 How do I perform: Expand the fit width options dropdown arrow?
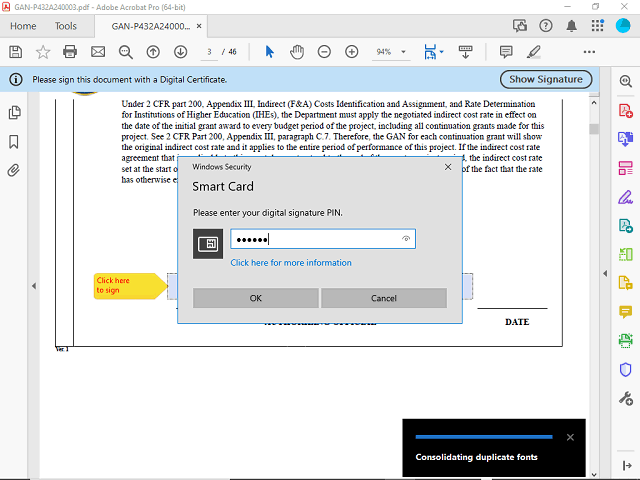[442, 52]
